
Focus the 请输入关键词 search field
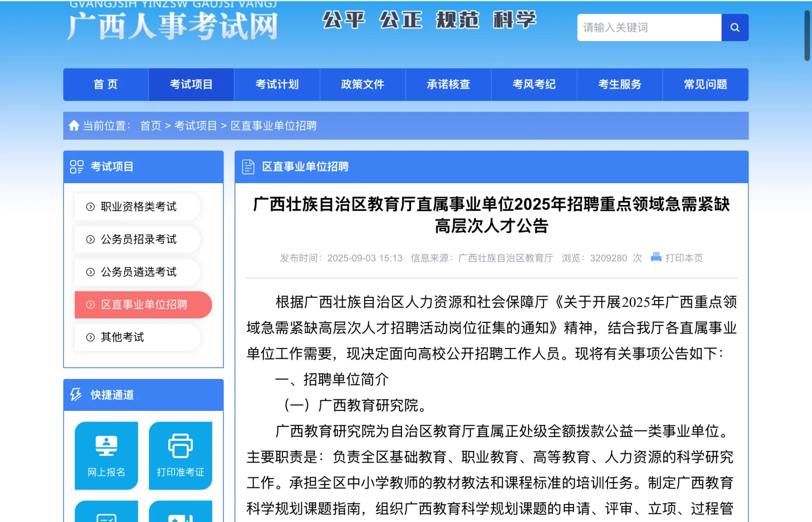[649, 28]
